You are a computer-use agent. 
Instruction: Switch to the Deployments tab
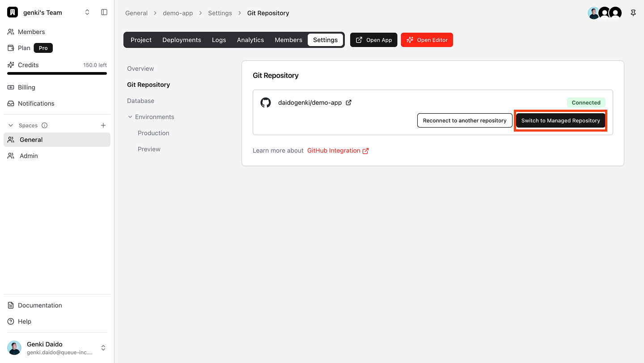(x=182, y=40)
